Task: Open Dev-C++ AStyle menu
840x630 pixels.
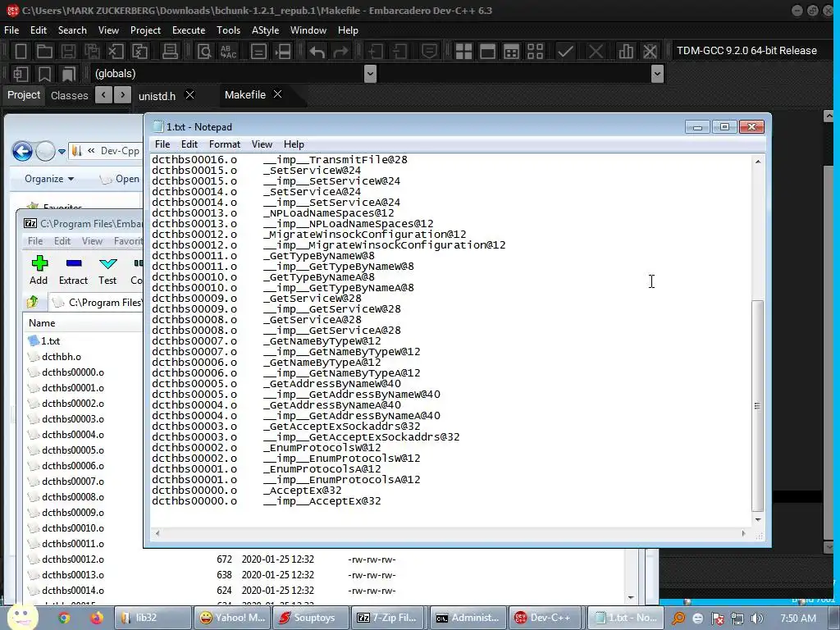Action: [265, 30]
